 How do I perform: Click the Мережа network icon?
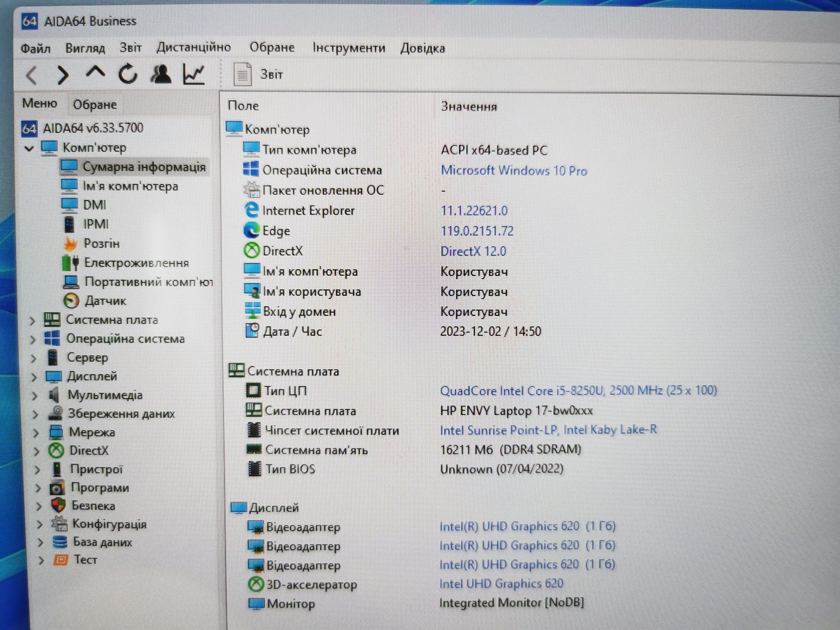[56, 432]
